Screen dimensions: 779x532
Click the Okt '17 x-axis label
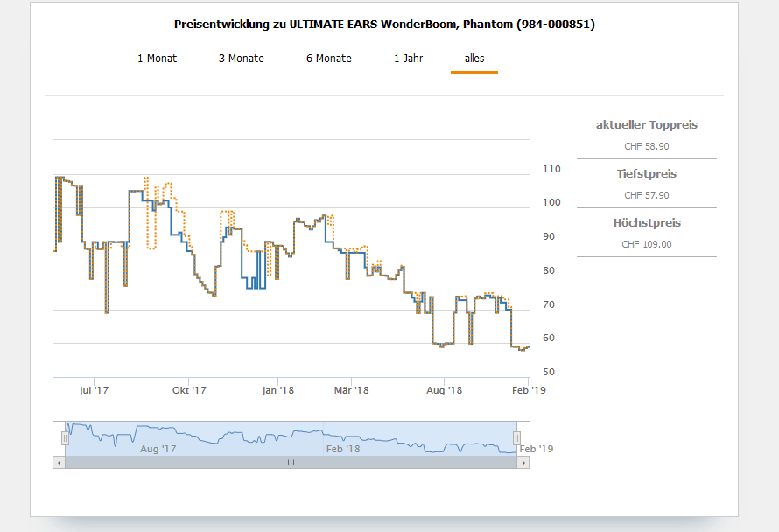point(189,390)
